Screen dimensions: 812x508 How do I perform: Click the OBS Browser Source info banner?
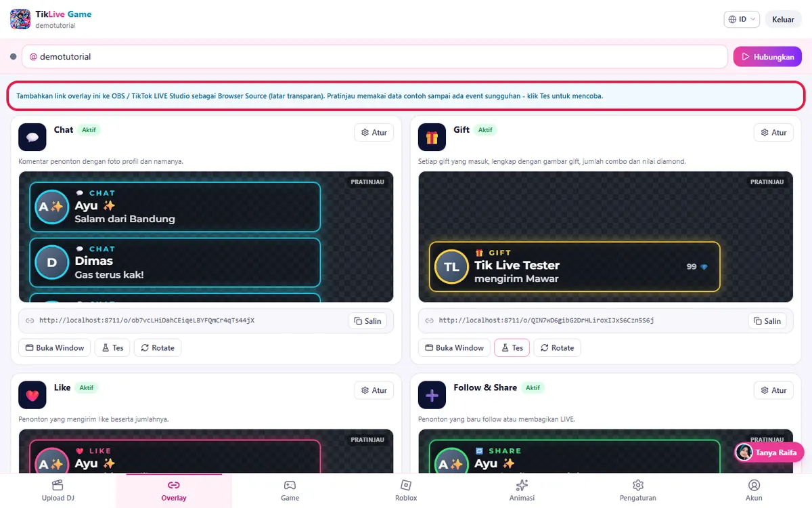pos(406,96)
